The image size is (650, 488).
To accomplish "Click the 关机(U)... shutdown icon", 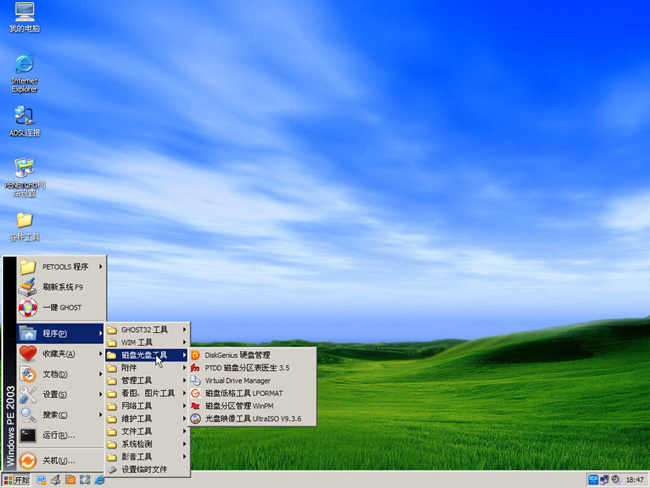I will tap(28, 461).
